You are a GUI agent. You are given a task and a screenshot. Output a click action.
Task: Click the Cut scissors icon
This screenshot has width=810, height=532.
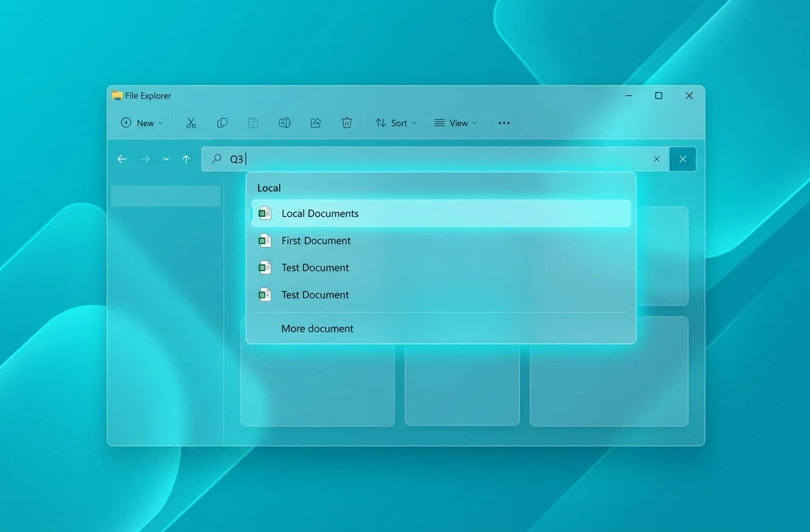(x=191, y=123)
